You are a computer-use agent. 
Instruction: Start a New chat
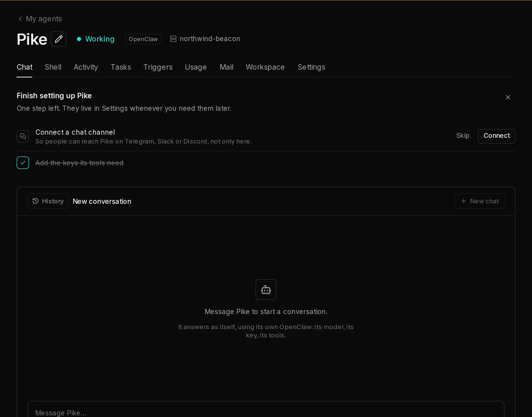point(480,201)
